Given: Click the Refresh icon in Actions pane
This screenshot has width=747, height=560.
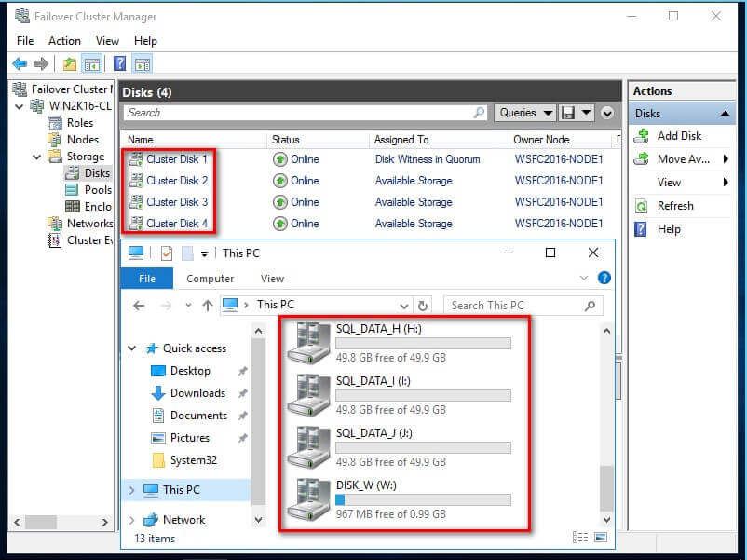Looking at the screenshot, I should (x=641, y=206).
